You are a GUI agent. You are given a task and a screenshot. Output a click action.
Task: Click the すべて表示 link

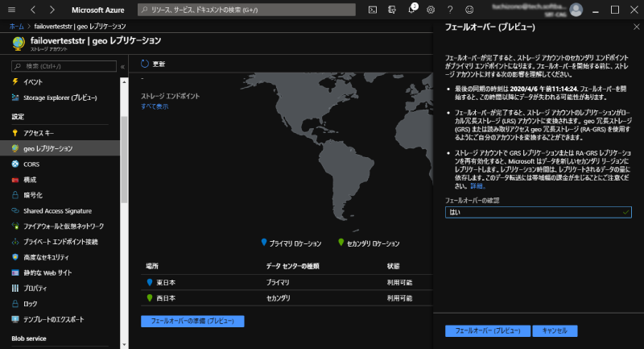(155, 106)
